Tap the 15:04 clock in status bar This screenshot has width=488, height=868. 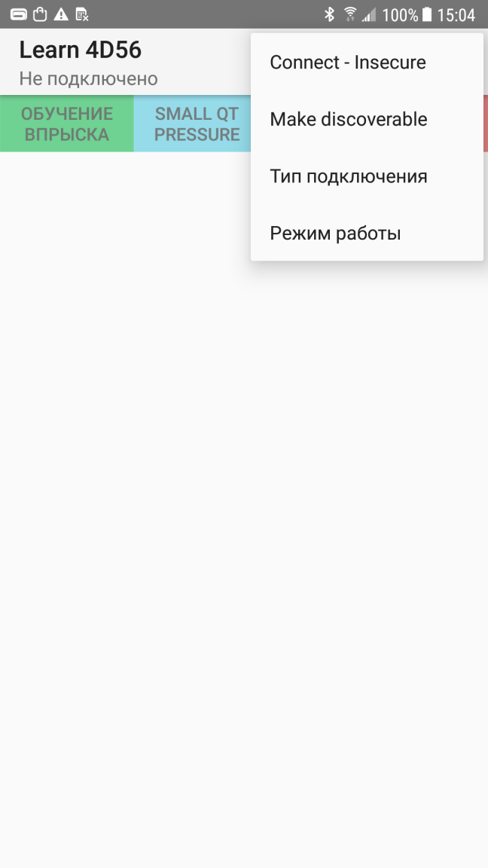pos(456,15)
